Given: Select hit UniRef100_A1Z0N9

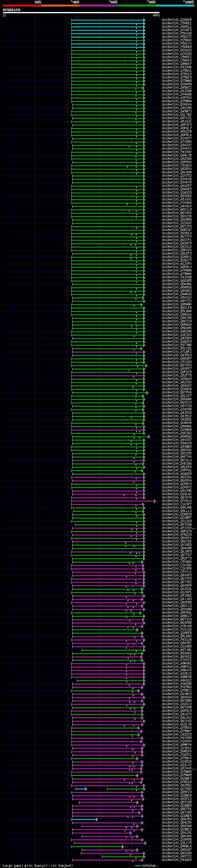Looking at the screenshot, I should 177,91.
